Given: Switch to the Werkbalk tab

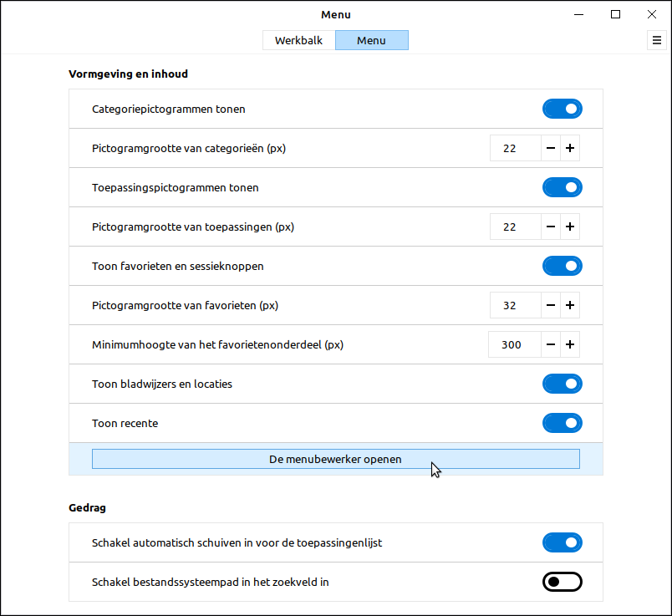Looking at the screenshot, I should point(298,40).
